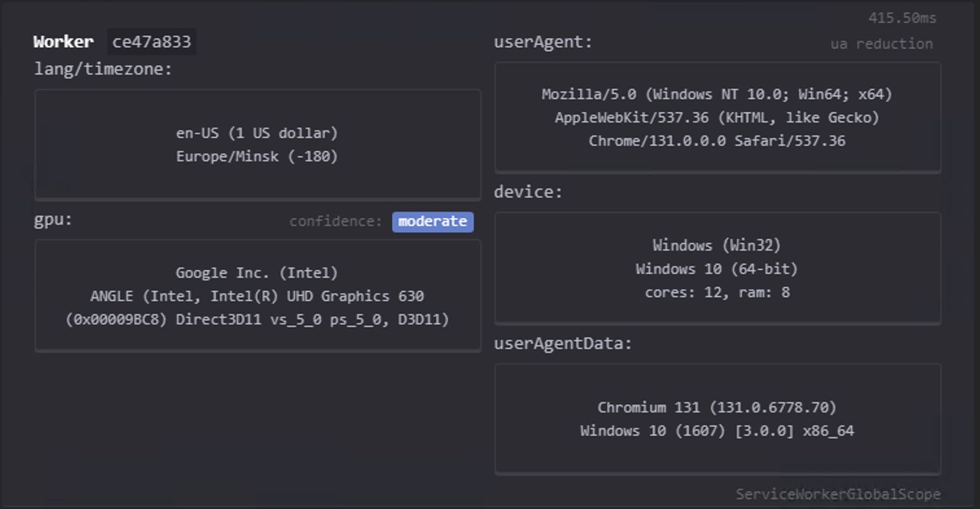The height and width of the screenshot is (509, 980).
Task: Click the lang/timezone section label
Action: click(x=103, y=69)
